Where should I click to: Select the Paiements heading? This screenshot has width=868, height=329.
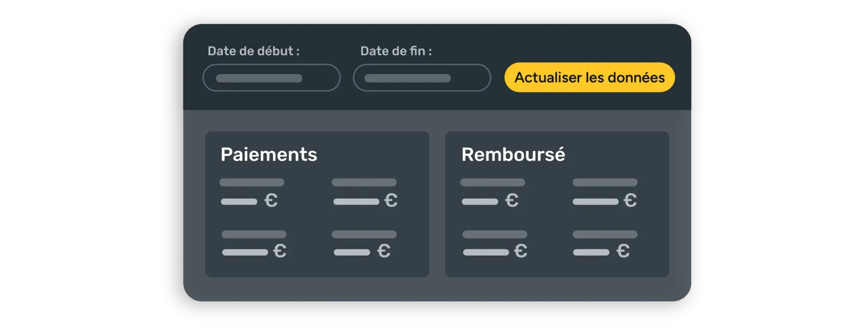(x=269, y=154)
